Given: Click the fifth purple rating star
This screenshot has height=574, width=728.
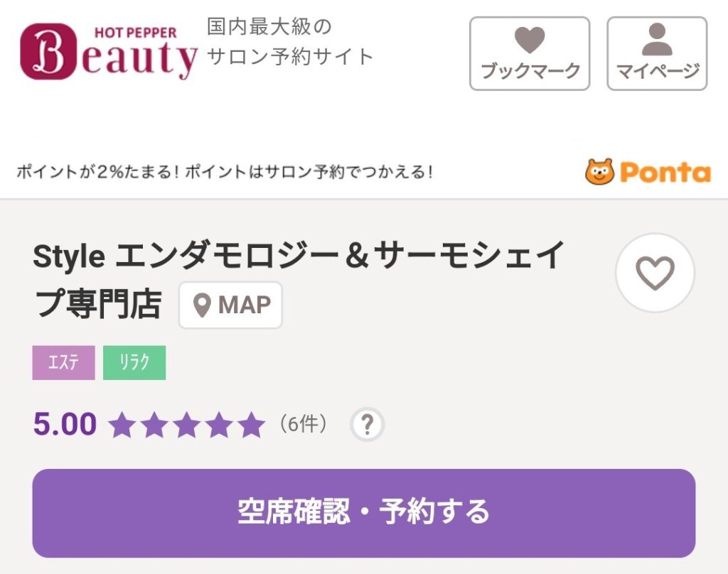Looking at the screenshot, I should coord(251,426).
